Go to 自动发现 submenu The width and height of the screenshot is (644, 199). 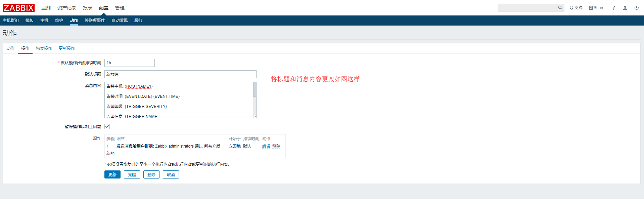pyautogui.click(x=120, y=21)
